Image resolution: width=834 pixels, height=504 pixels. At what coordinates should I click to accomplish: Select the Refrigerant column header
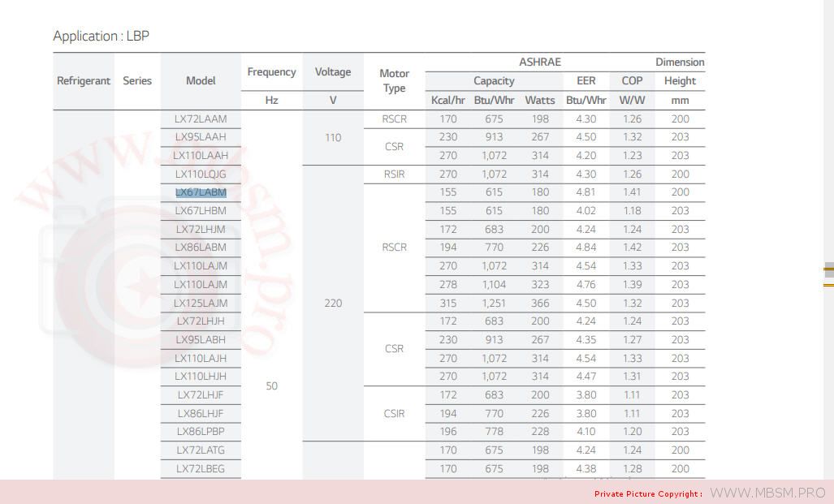(84, 81)
